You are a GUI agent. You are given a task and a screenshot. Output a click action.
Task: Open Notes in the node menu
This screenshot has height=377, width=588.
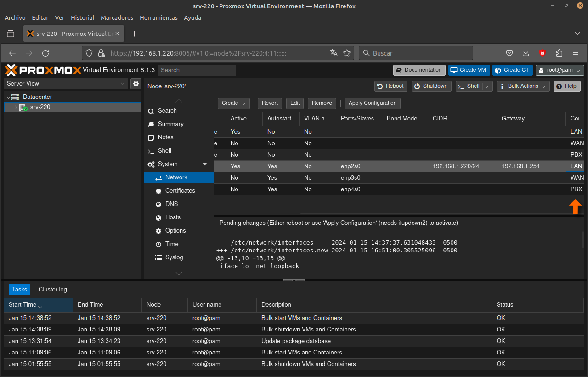point(179,137)
